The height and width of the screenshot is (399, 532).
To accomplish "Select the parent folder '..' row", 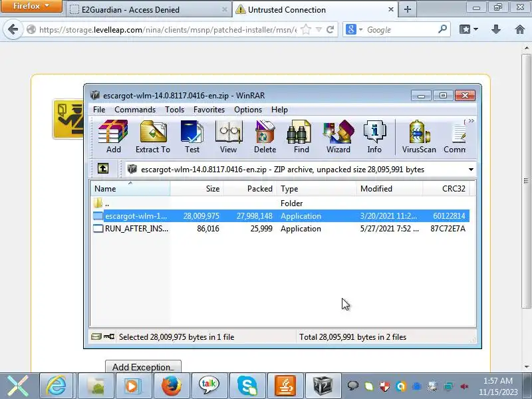I will coord(280,203).
